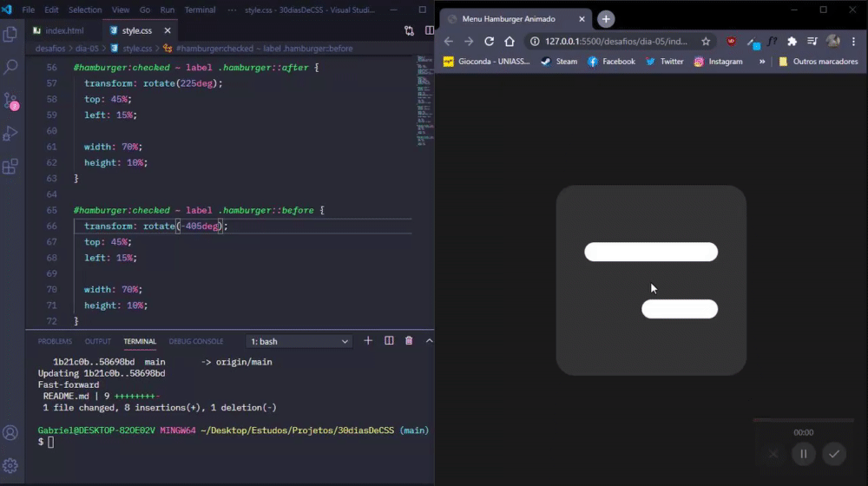The height and width of the screenshot is (486, 868).
Task: Click the 'desafios' breadcrumb segment
Action: point(50,49)
